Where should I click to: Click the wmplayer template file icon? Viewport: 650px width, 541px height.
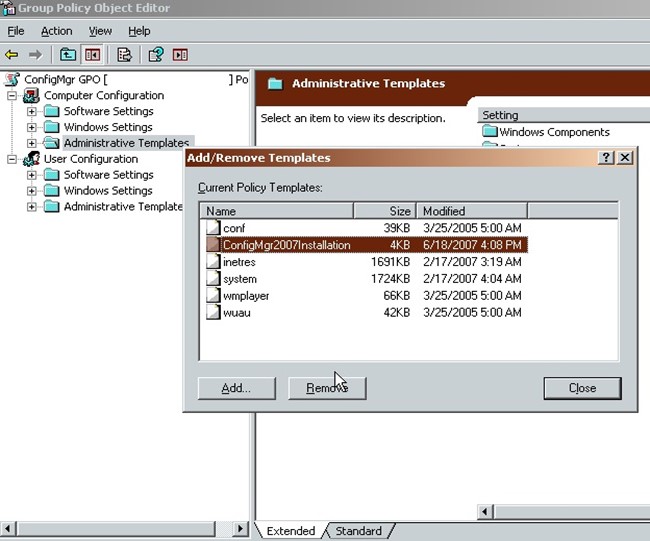point(212,296)
